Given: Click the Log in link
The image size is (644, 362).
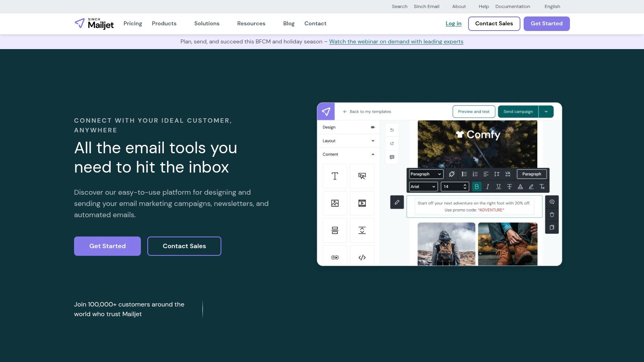Looking at the screenshot, I should 453,23.
